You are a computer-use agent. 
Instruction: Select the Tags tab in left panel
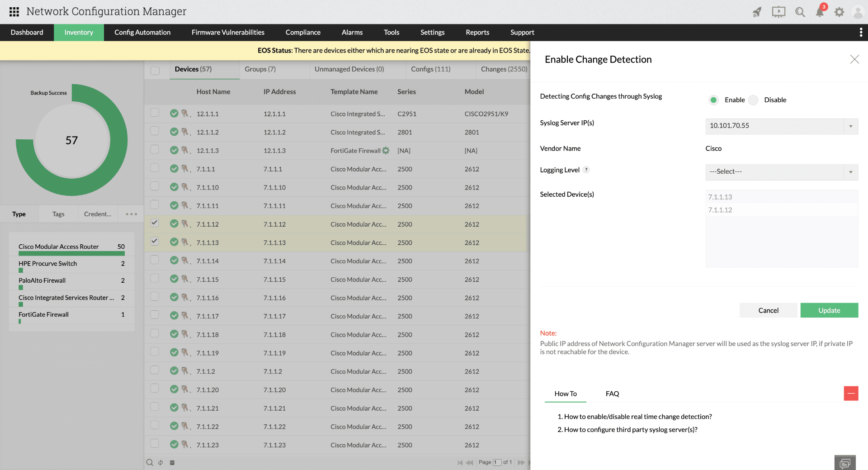[58, 214]
